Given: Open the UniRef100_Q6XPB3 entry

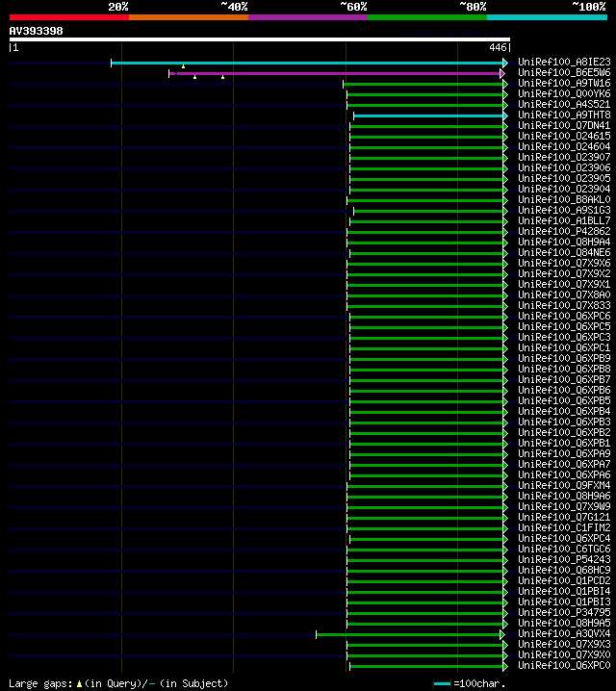Looking at the screenshot, I should tap(564, 422).
